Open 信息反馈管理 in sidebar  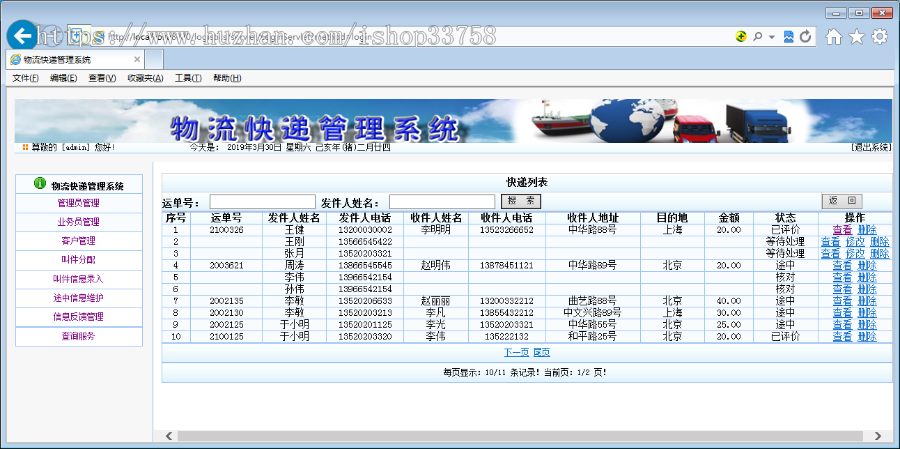click(x=79, y=317)
